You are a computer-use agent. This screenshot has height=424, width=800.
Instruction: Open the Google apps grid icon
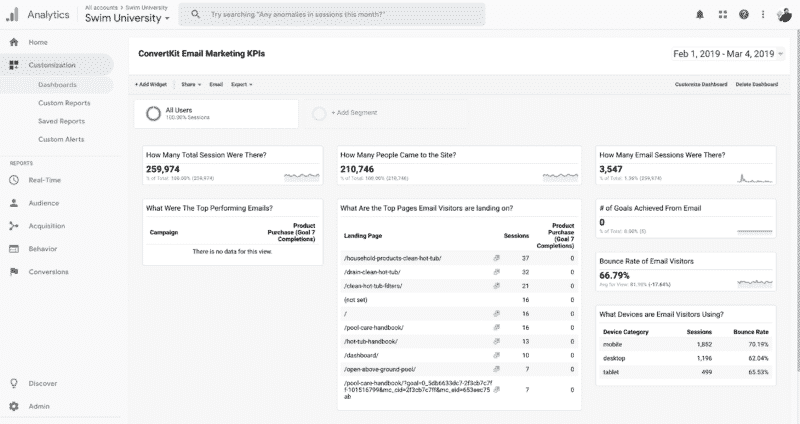pos(722,15)
